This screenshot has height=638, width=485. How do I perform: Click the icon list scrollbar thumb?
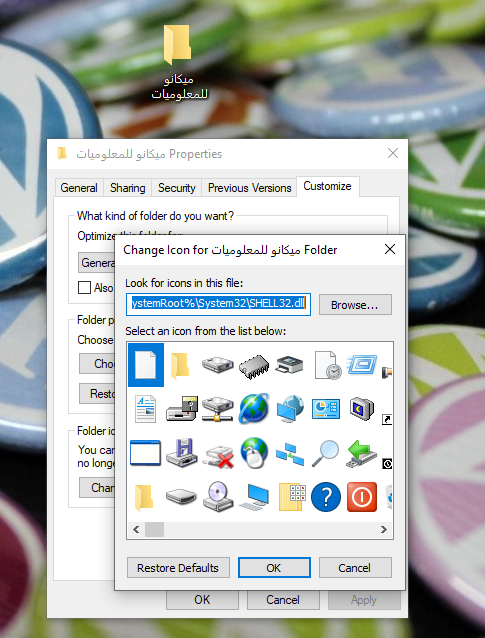coord(155,529)
